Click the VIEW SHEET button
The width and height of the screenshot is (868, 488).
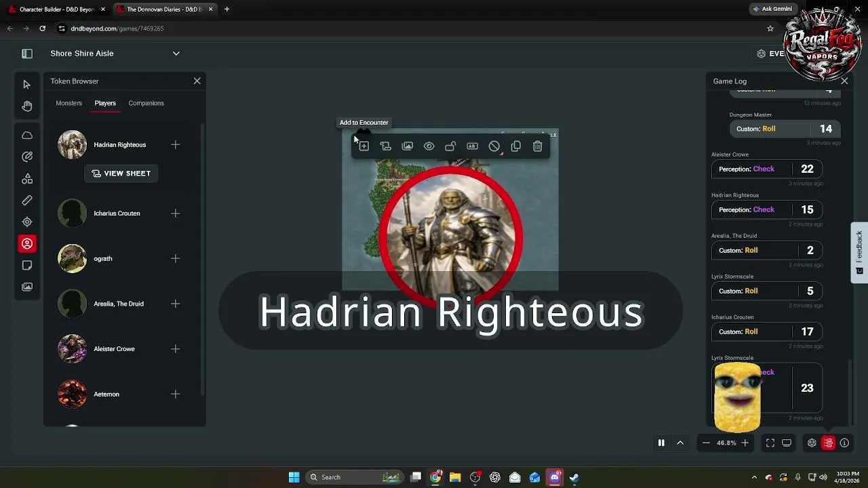point(121,174)
